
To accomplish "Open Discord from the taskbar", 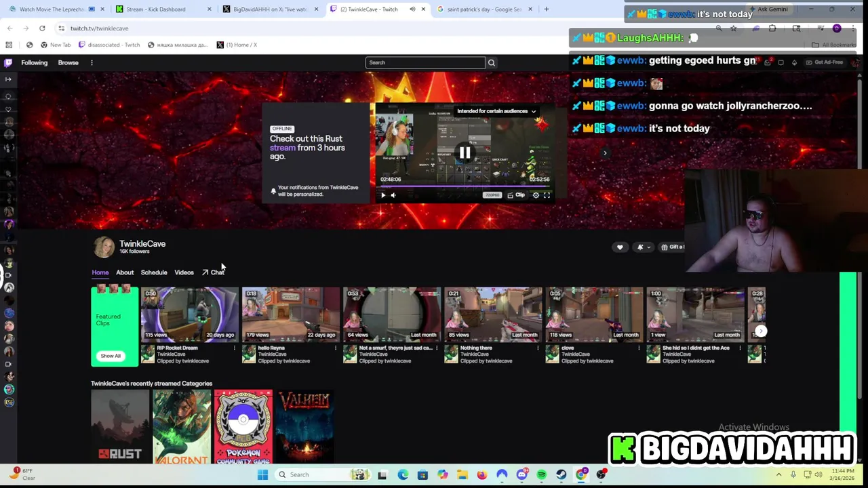I will (522, 474).
